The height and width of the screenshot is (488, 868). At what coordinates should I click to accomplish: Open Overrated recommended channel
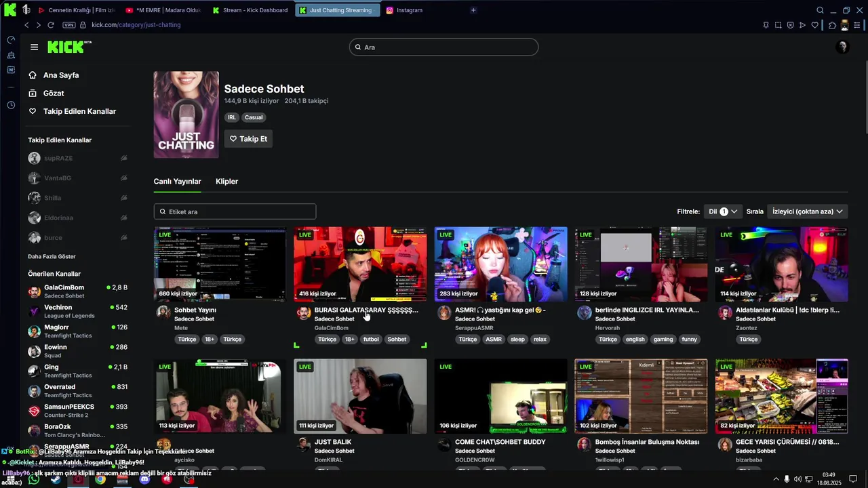tap(77, 390)
